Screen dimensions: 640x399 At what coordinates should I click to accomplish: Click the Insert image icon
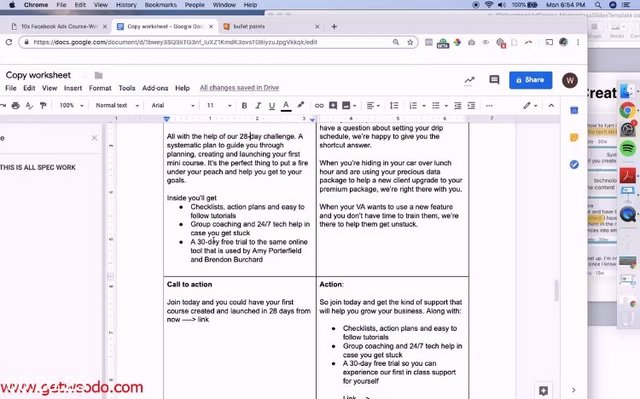[x=346, y=106]
